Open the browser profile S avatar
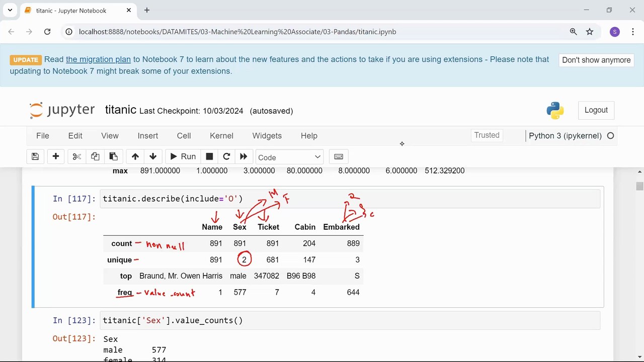This screenshot has width=644, height=362. click(x=615, y=32)
